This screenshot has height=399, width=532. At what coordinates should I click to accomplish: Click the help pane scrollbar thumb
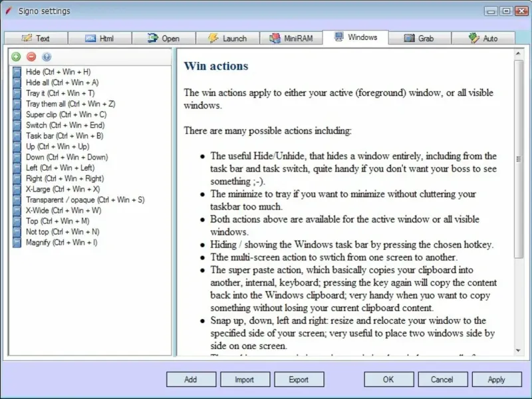[x=519, y=159]
